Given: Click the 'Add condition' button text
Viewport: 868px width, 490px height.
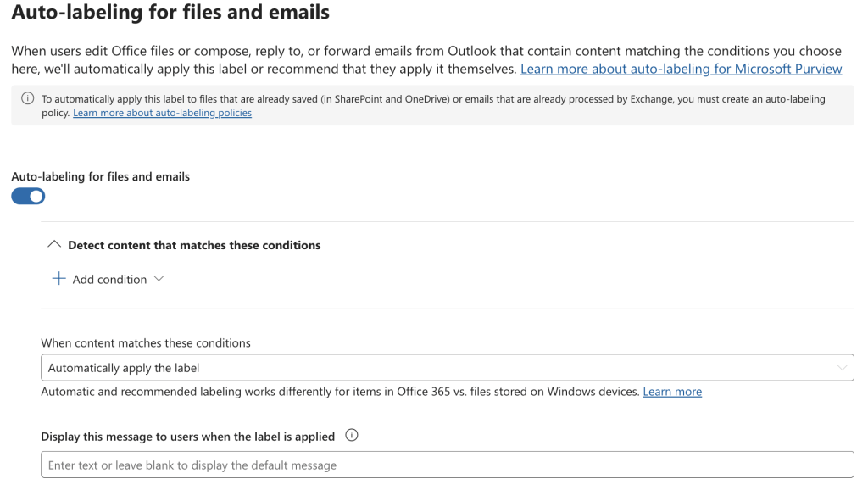Looking at the screenshot, I should click(109, 280).
